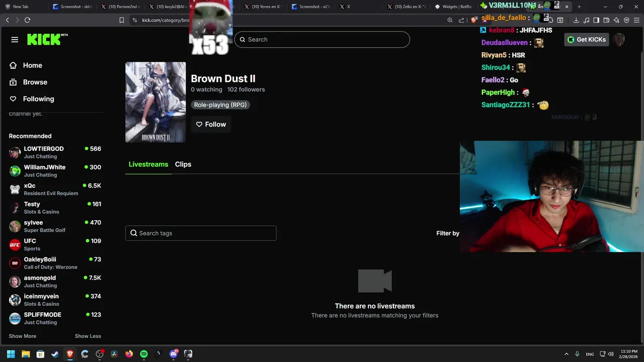Bookmark this page
The height and width of the screenshot is (362, 644).
coord(122,20)
